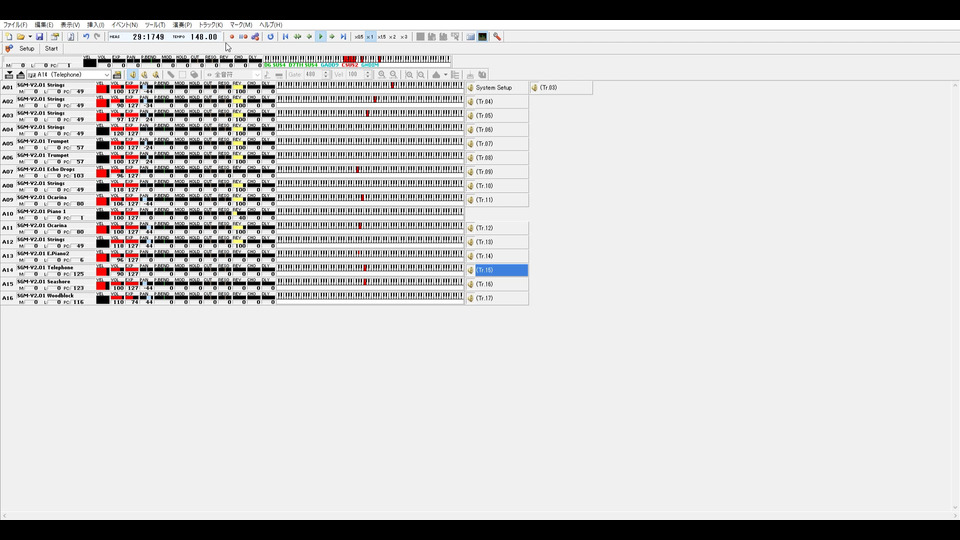Click the tempo value 148.00
Viewport: 960px width, 540px height.
[x=204, y=37]
